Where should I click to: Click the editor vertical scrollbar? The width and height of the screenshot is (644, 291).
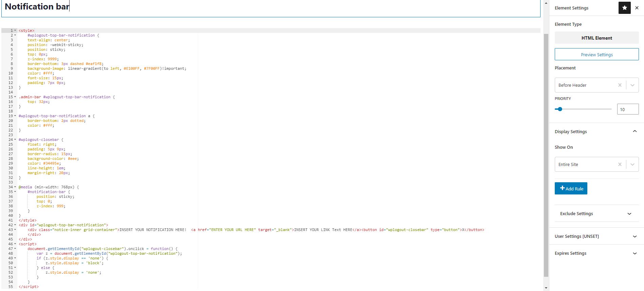point(546,152)
